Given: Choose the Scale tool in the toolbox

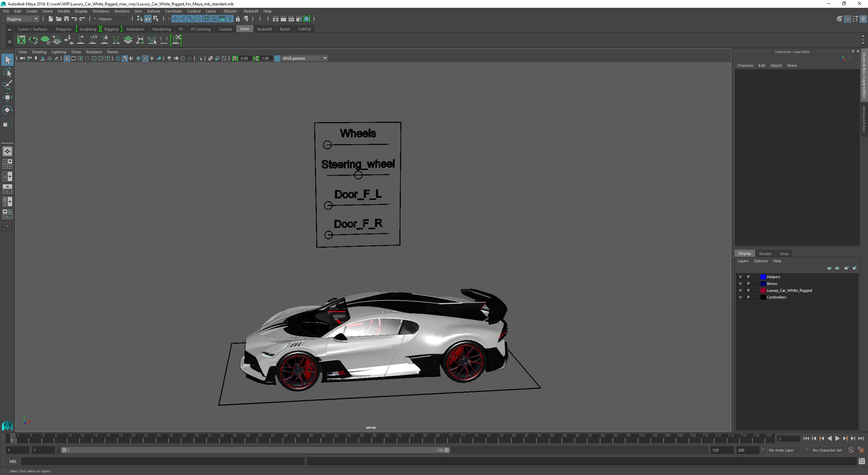Looking at the screenshot, I should tap(7, 122).
